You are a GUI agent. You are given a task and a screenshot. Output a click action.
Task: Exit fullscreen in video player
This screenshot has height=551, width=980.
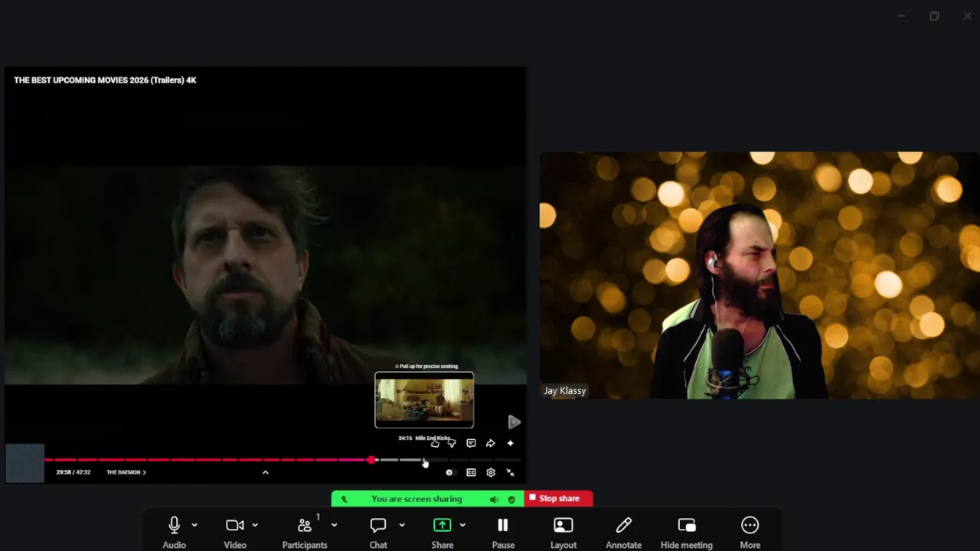(511, 472)
